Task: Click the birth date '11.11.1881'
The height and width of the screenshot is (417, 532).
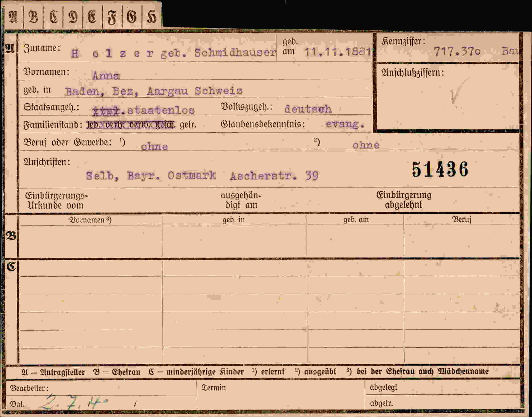Action: coord(338,52)
